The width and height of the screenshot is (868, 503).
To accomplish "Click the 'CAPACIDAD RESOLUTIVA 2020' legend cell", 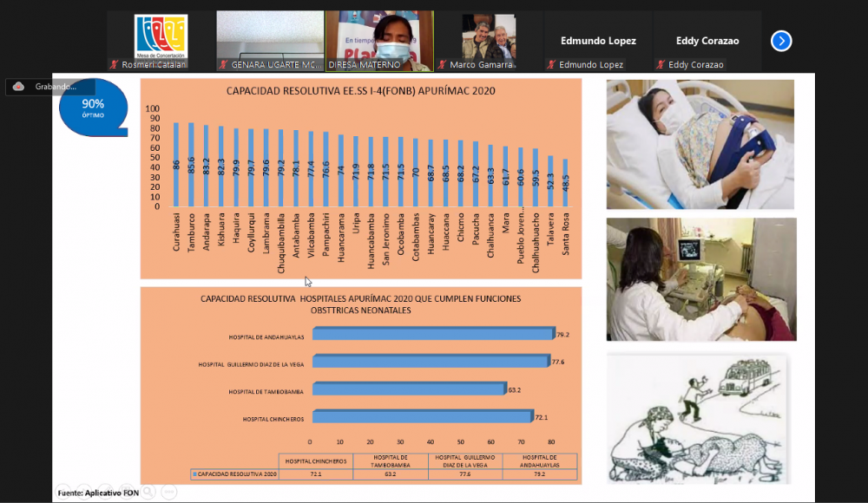I will (235, 474).
